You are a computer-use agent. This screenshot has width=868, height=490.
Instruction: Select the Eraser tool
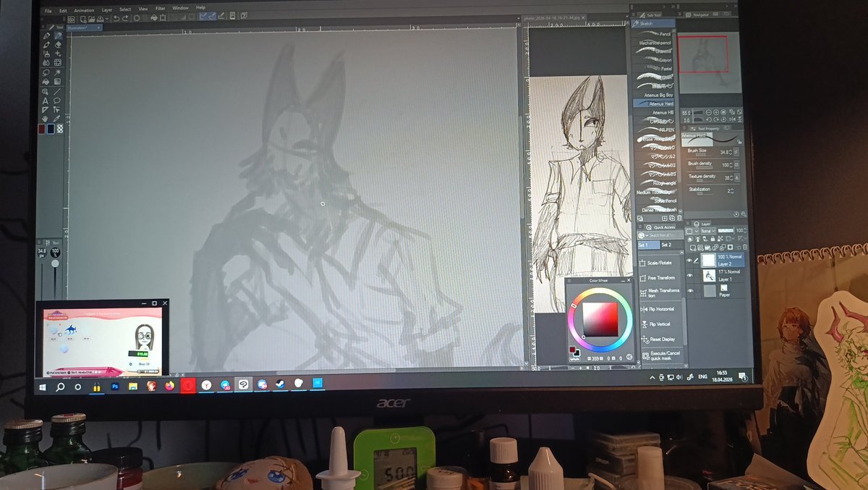pyautogui.click(x=58, y=45)
